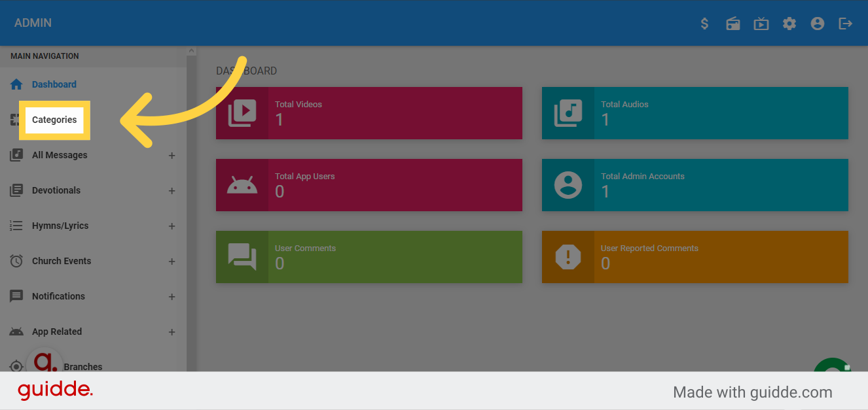Open the Branches menu entry
Image resolution: width=868 pixels, height=410 pixels.
(84, 367)
